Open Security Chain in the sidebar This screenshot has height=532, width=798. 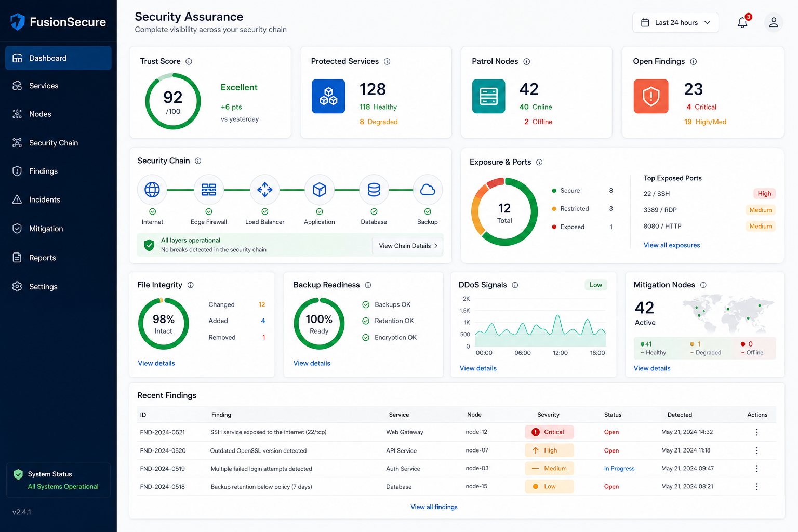(58, 143)
